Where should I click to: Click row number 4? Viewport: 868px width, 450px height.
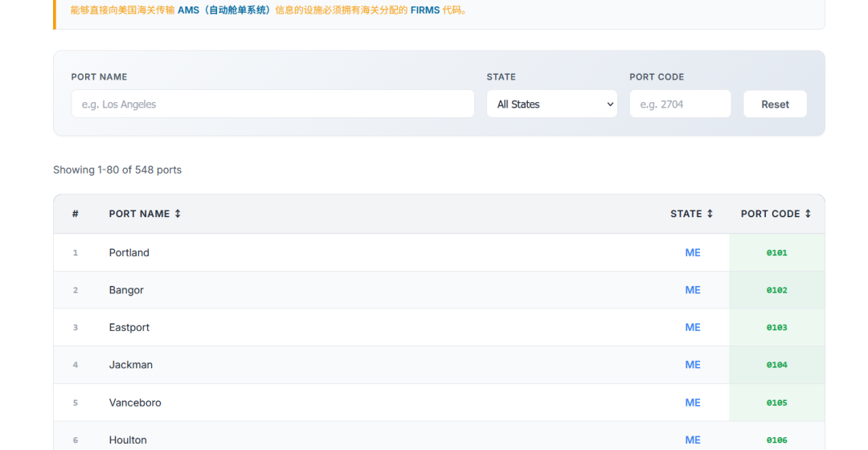click(x=76, y=365)
